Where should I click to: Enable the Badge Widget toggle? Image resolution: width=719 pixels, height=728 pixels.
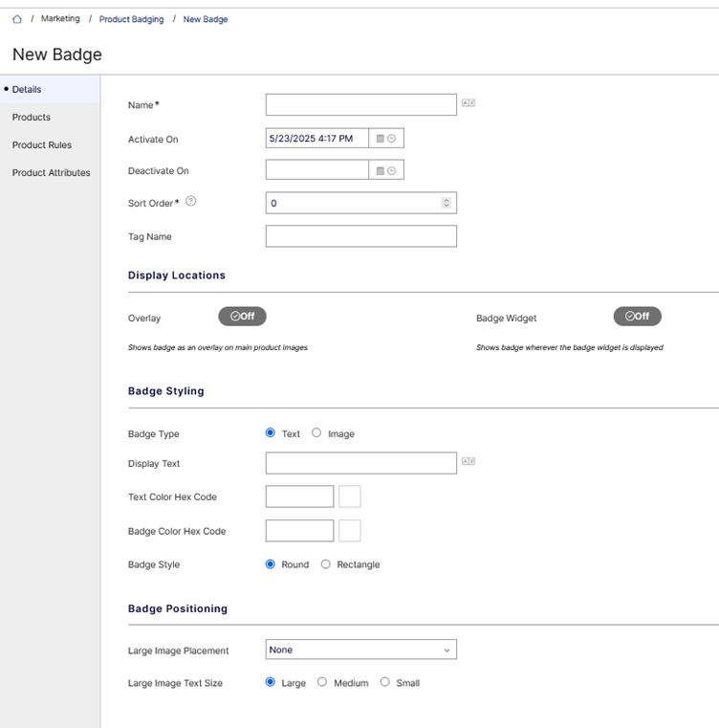[637, 317]
